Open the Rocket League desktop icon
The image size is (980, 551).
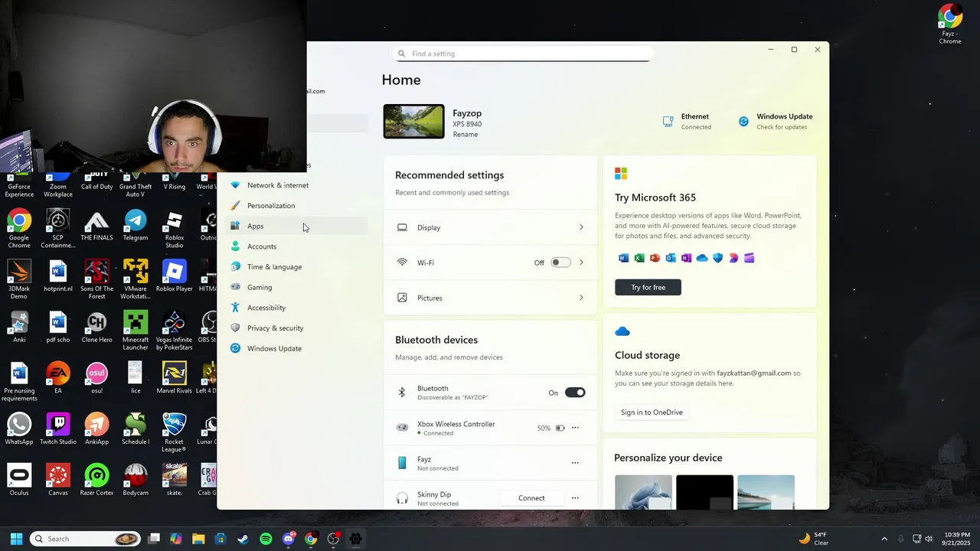click(175, 432)
